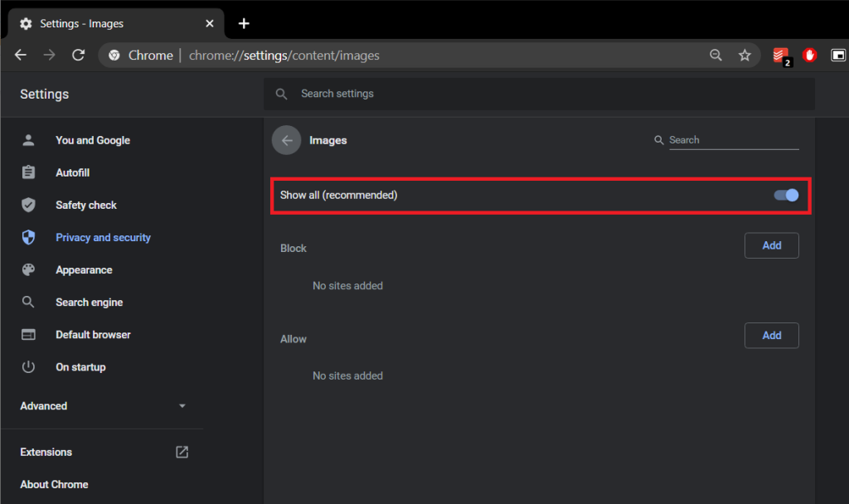Click the back arrow beside Images heading
Screen dimensions: 849x504
coord(286,141)
